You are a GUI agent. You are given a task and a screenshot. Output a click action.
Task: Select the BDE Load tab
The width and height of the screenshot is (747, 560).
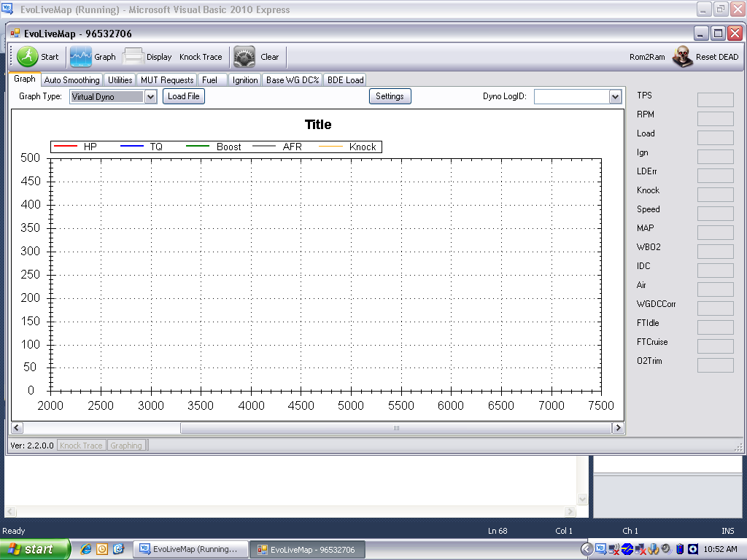click(x=345, y=80)
